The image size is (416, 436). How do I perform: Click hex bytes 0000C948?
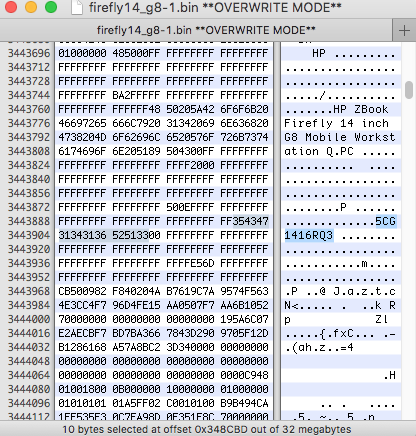244,375
